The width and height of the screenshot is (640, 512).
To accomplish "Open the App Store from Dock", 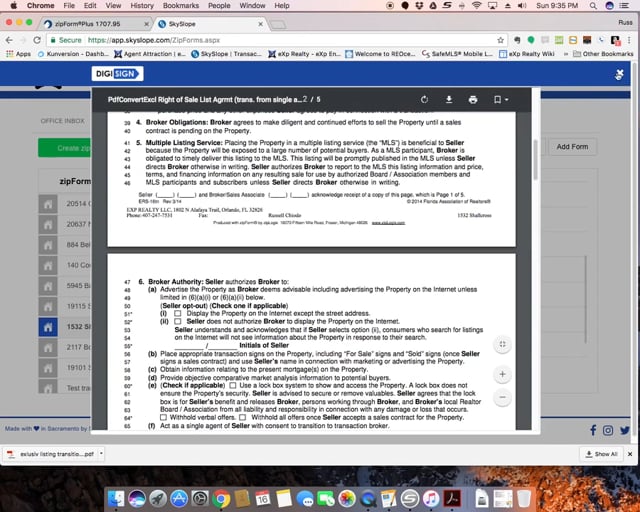I will coord(179,499).
